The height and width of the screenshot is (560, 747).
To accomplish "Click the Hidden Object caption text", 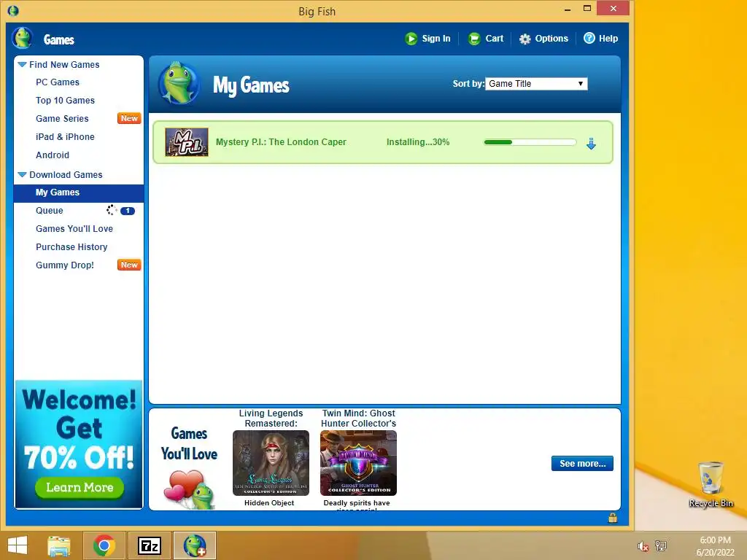I will (269, 503).
